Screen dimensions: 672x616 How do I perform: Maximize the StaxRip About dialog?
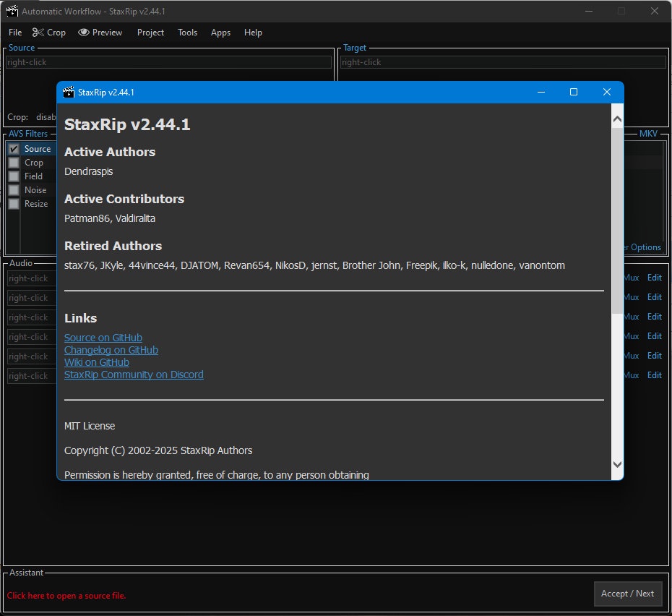pos(574,92)
